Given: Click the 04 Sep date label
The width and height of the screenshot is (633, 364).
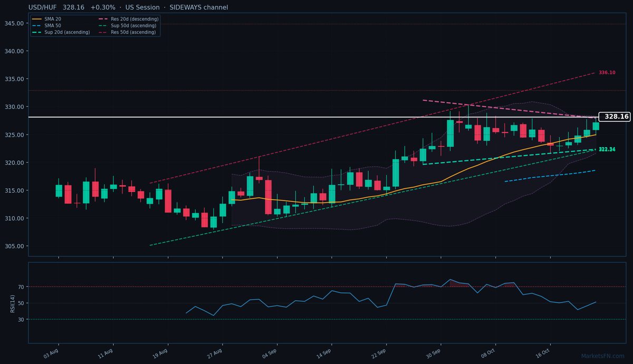Looking at the screenshot, I should coord(269,352).
